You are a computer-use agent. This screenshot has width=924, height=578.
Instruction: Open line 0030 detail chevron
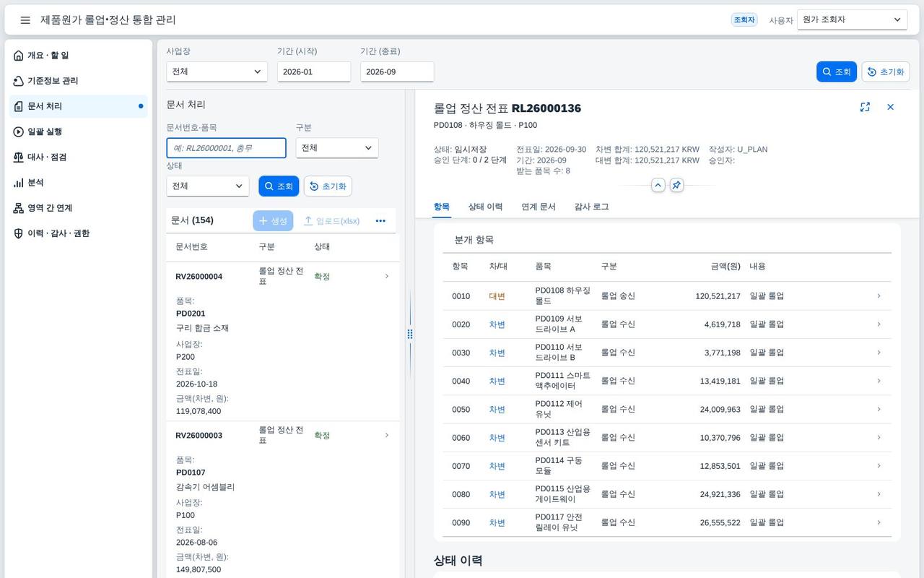click(x=879, y=353)
